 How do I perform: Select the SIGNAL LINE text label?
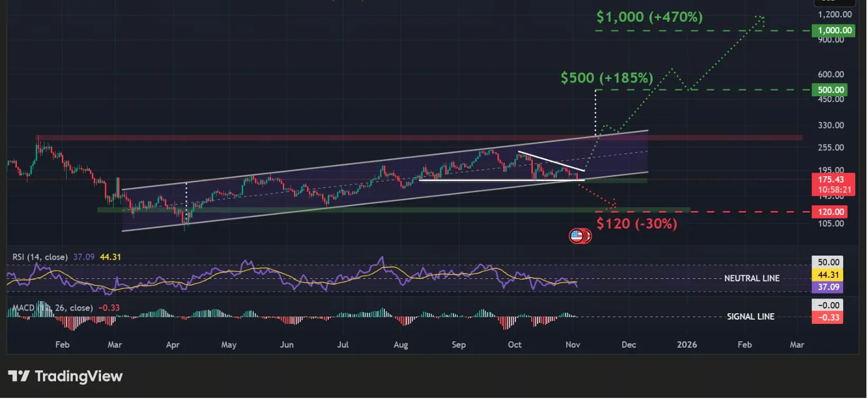coord(751,316)
